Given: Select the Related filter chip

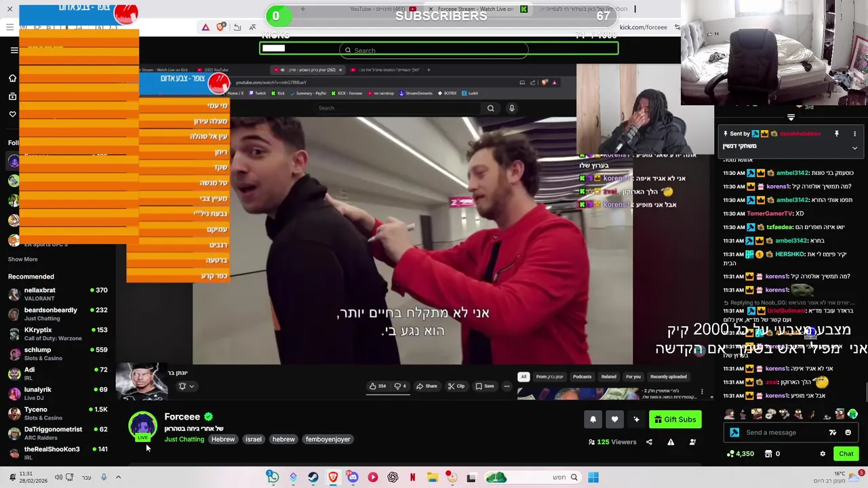Looking at the screenshot, I should 608,377.
